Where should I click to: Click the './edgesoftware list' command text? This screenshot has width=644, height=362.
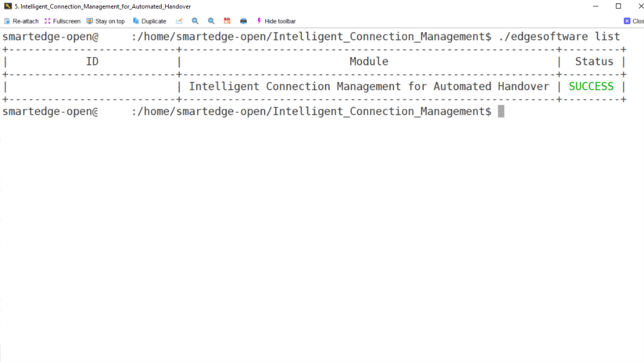[x=559, y=37]
